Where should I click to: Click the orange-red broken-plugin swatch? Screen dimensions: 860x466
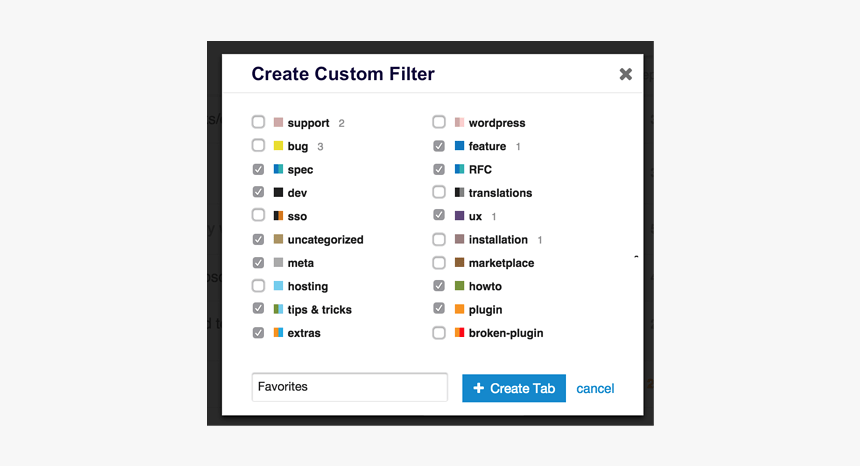pyautogui.click(x=460, y=332)
